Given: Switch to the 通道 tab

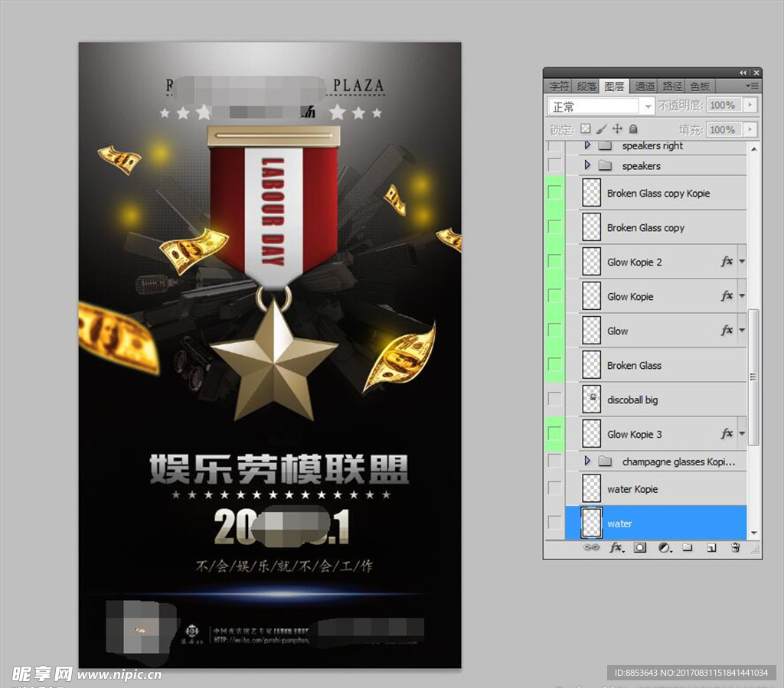Looking at the screenshot, I should coord(645,86).
